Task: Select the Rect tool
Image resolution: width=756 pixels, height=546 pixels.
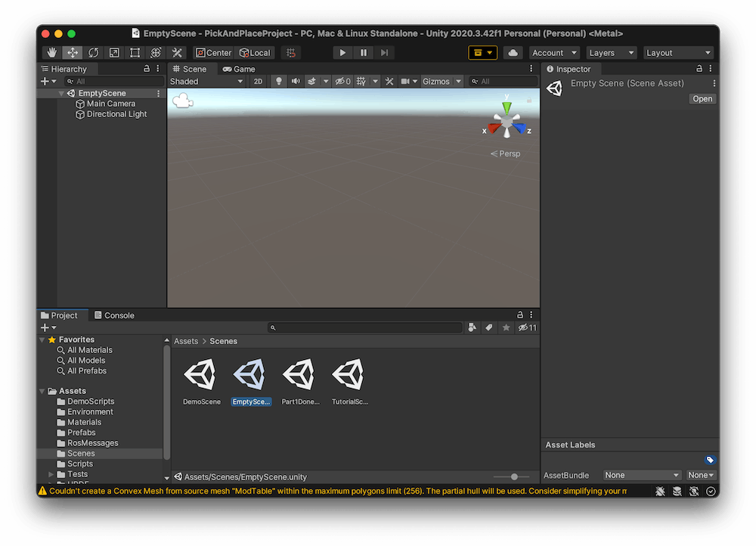Action: click(135, 53)
